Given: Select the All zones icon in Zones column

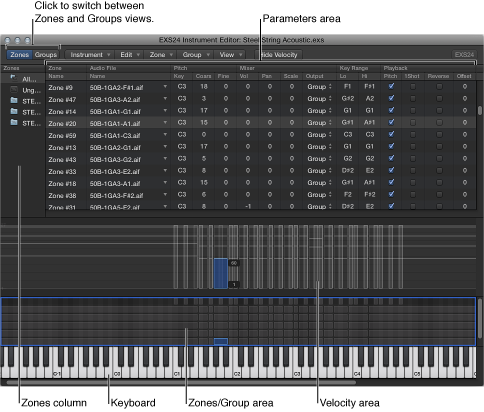Looking at the screenshot, I should click(x=14, y=78).
